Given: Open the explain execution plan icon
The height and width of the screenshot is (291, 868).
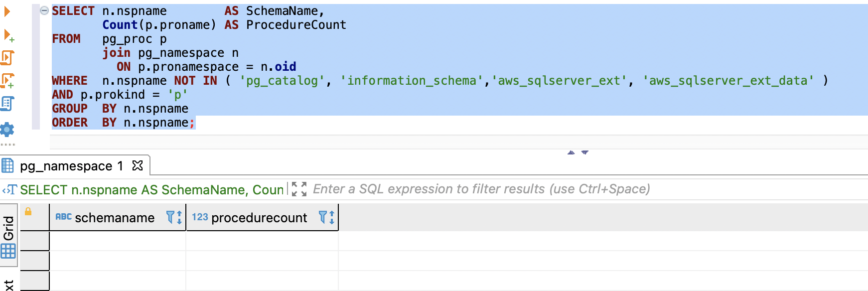Looking at the screenshot, I should point(7,104).
